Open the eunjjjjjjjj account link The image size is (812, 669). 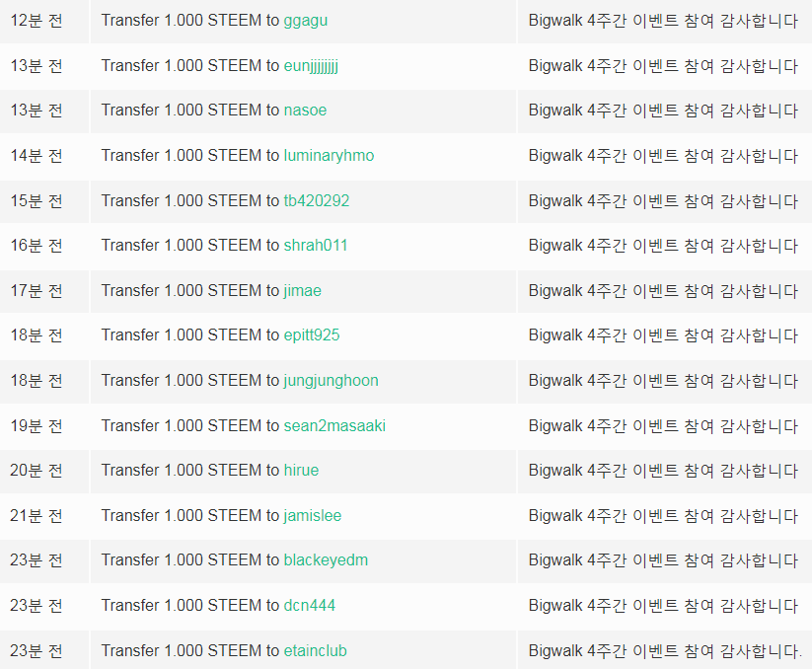pyautogui.click(x=311, y=66)
